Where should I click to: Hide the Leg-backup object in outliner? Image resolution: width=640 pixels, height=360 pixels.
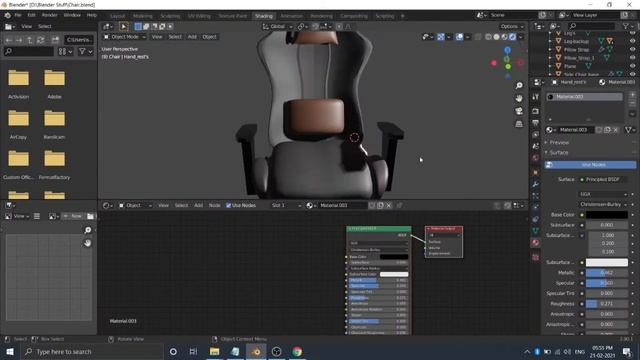tap(632, 41)
